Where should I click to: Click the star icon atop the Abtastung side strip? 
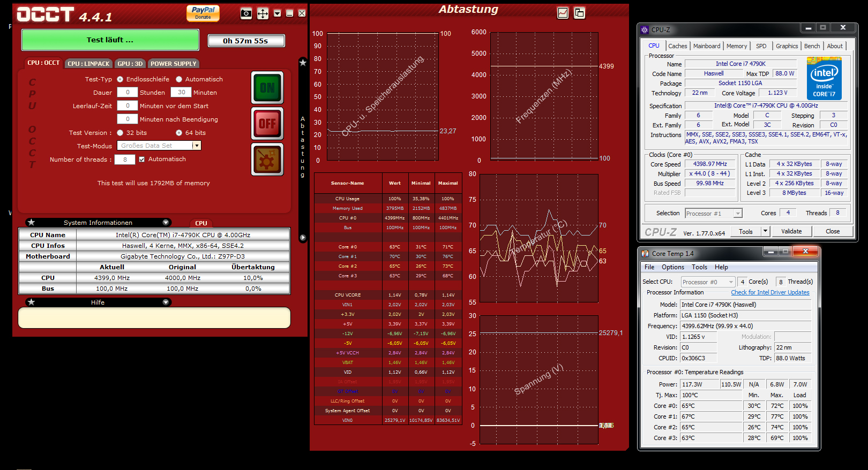point(303,63)
